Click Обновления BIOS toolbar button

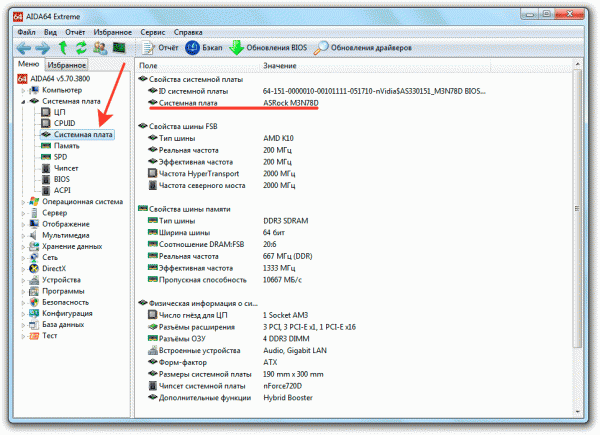click(268, 48)
